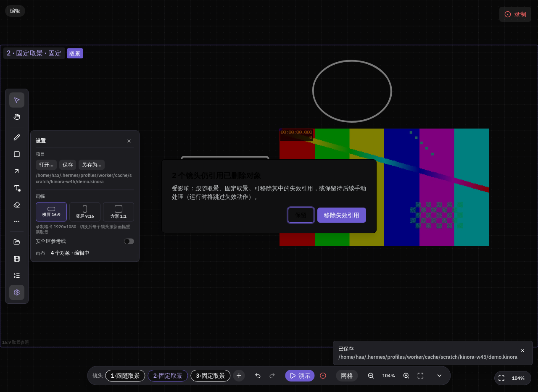Open the numbered list panel icon

pos(17,276)
